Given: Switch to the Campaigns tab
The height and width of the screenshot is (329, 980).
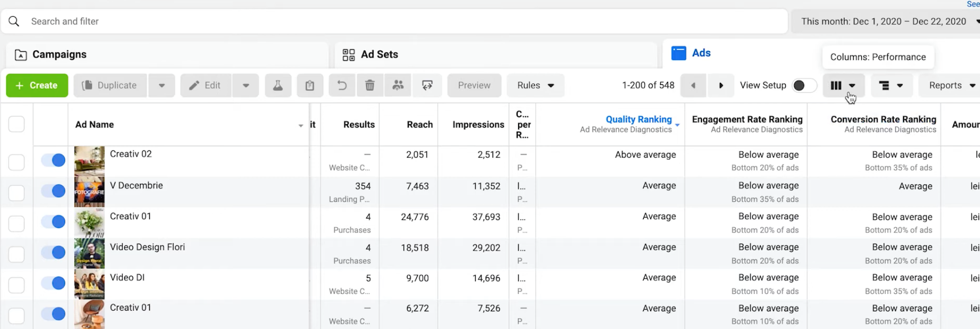Looking at the screenshot, I should tap(59, 54).
